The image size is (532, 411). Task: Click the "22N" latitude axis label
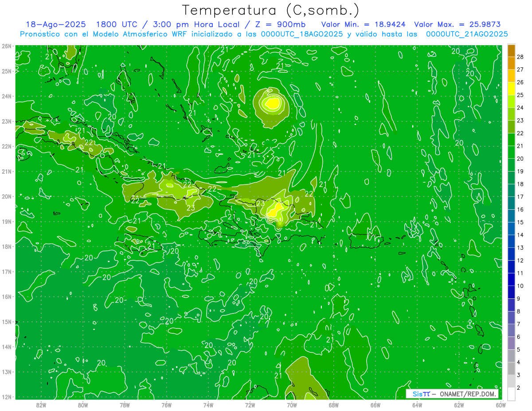6,146
